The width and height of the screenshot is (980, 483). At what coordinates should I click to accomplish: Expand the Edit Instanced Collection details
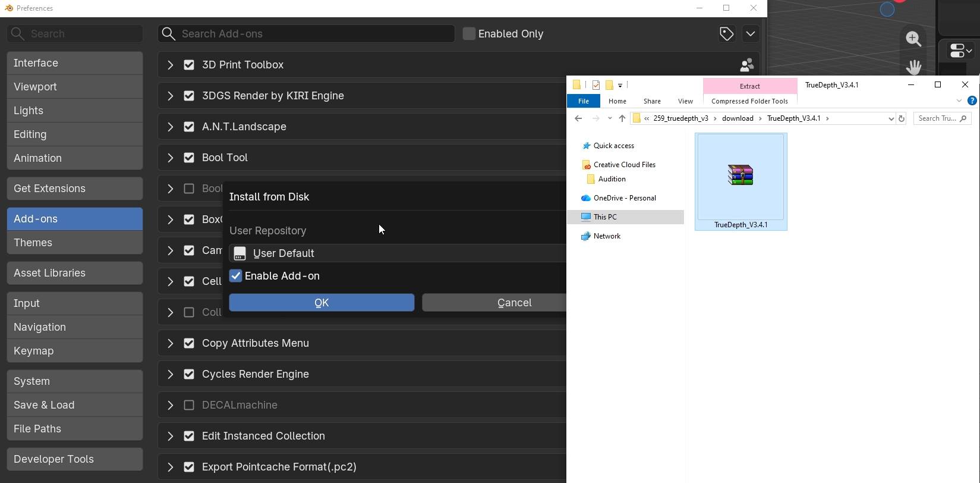[x=170, y=436]
